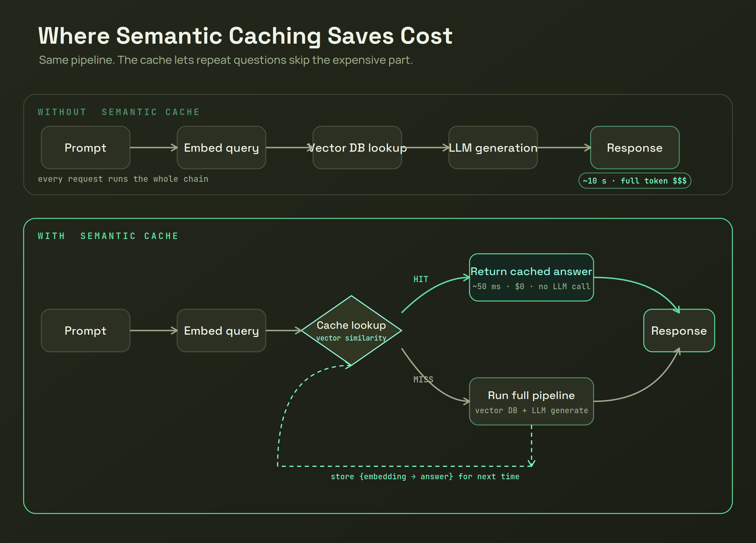Select the 'Run full pipeline' box

(x=531, y=401)
